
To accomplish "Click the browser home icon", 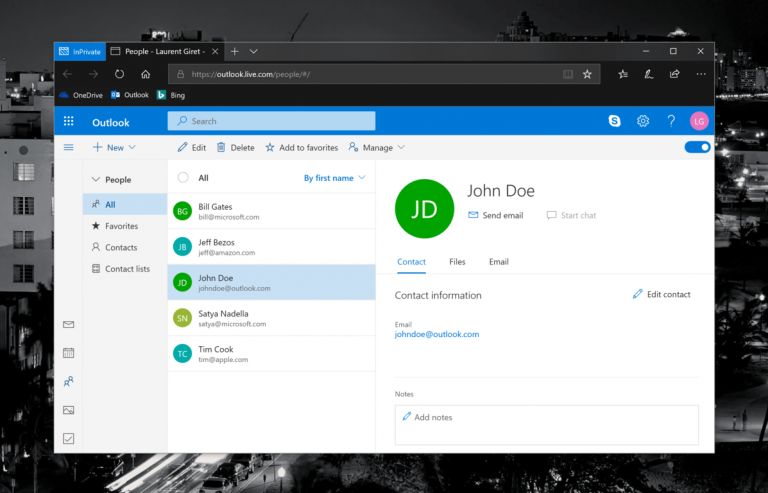I will [x=145, y=74].
